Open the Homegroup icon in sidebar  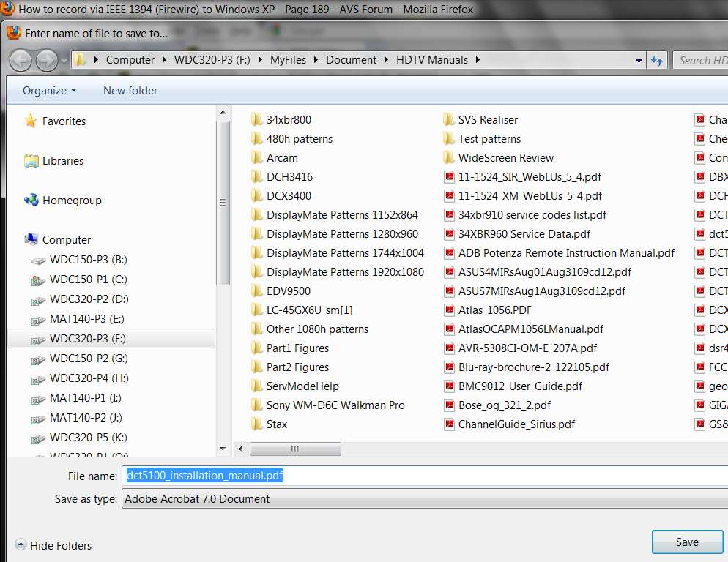click(31, 200)
